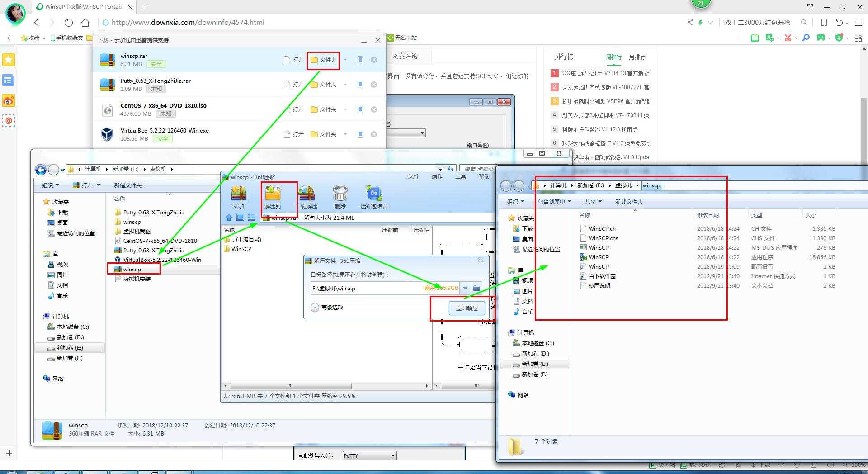Click the 一键解压 icon in 360压缩
Image resolution: width=868 pixels, height=474 pixels.
pos(307,197)
